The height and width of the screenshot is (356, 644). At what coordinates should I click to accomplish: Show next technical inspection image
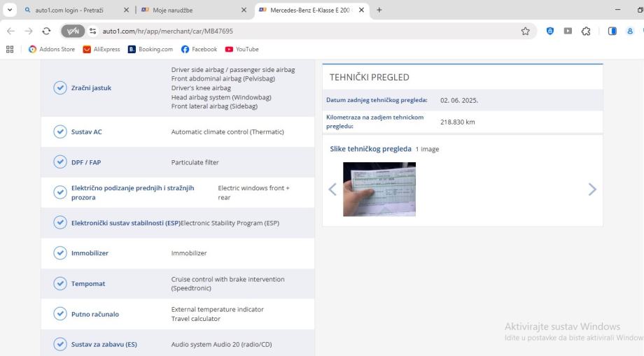tap(591, 189)
